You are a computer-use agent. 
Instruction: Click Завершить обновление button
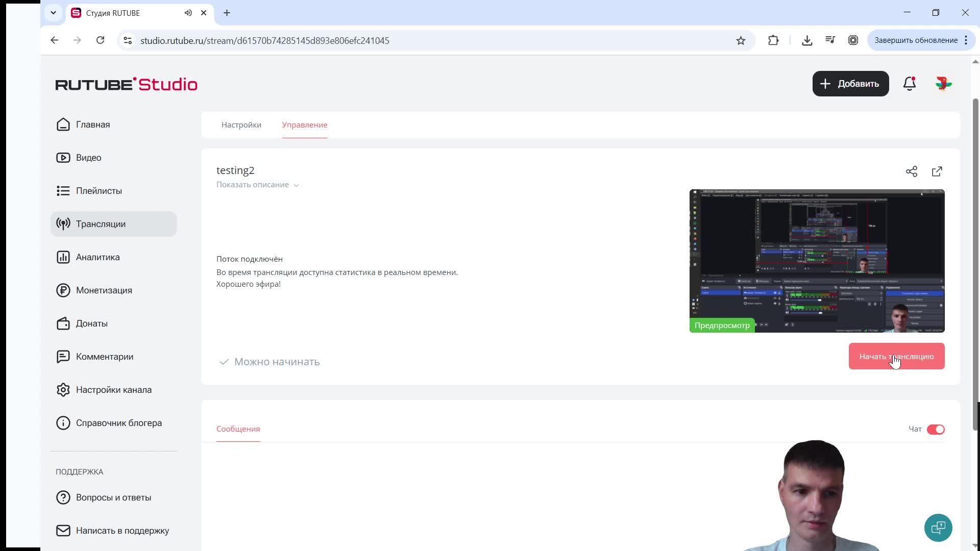coord(921,40)
